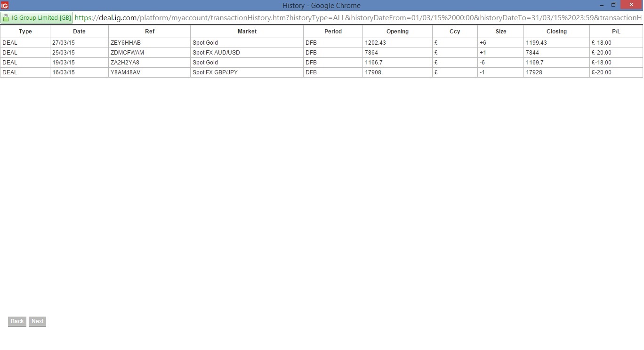
Task: Click the P/L column header
Action: (616, 32)
